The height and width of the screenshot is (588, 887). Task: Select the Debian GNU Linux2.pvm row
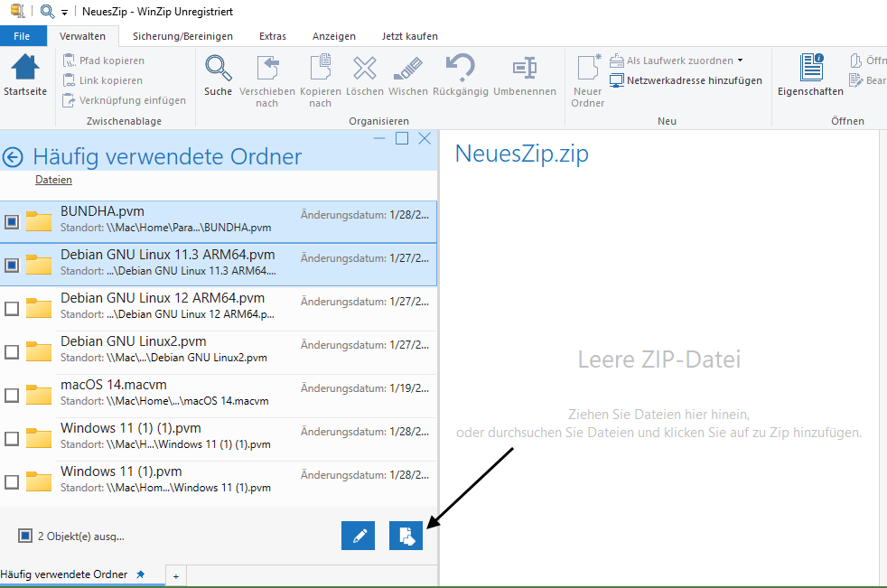[219, 352]
